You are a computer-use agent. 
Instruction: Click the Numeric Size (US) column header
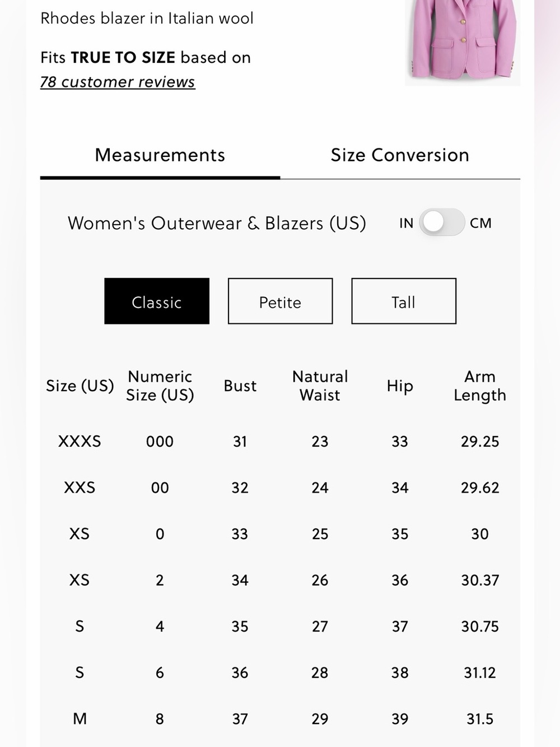coord(160,386)
